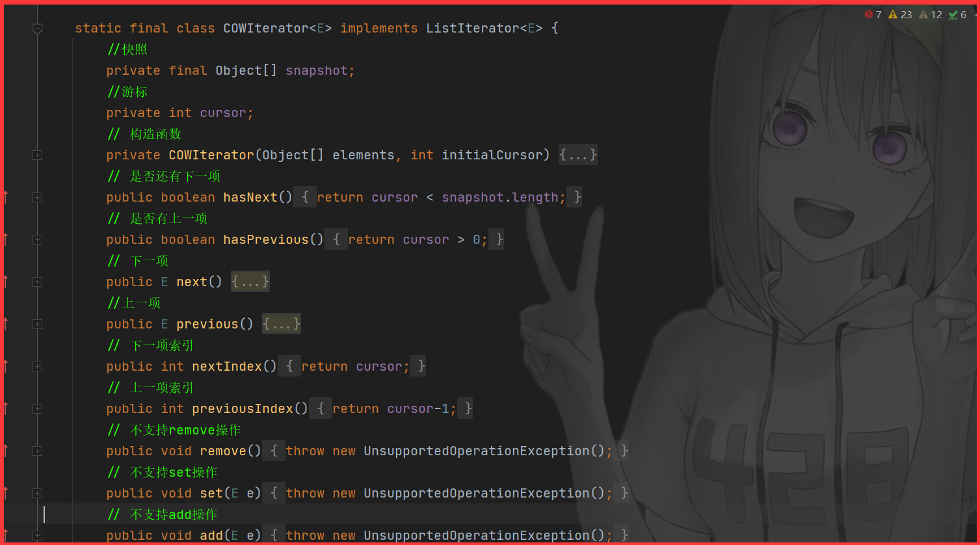This screenshot has height=545, width=980.
Task: Expand the hasNext() method fold in gutter
Action: click(37, 197)
